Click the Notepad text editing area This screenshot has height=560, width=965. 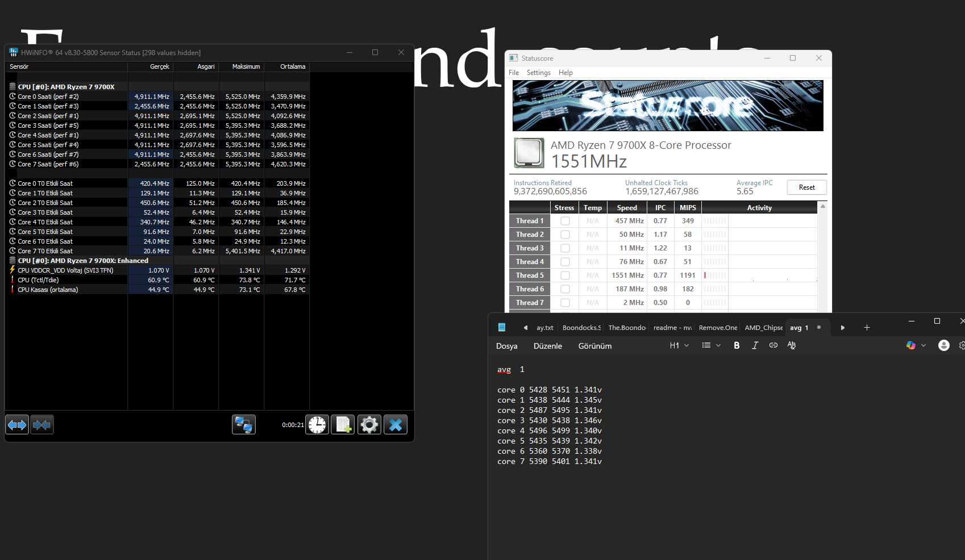pos(726,457)
